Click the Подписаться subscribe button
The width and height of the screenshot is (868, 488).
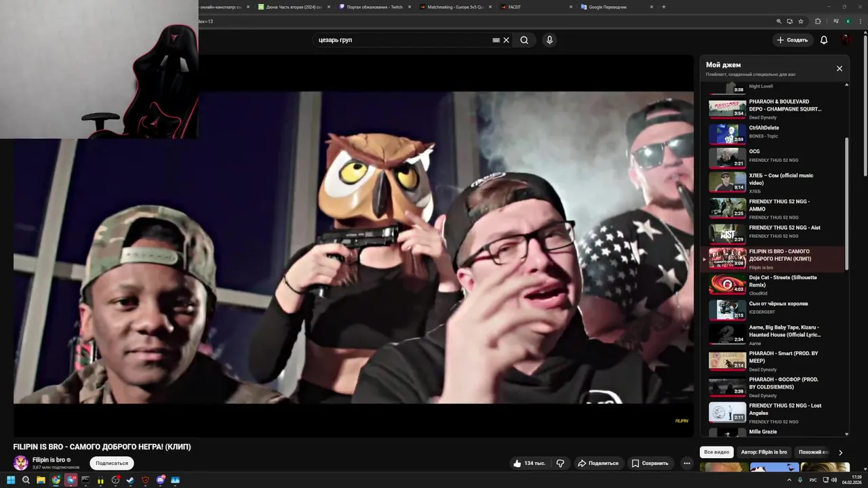click(x=112, y=463)
